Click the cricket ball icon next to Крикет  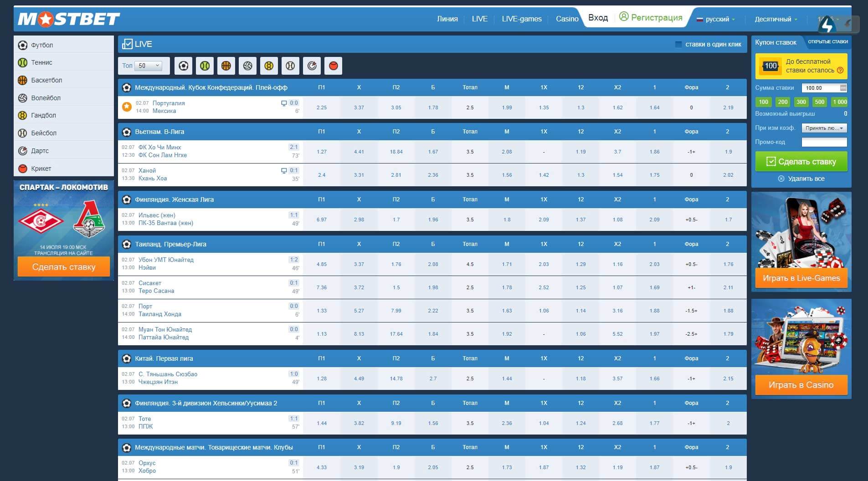coord(22,169)
